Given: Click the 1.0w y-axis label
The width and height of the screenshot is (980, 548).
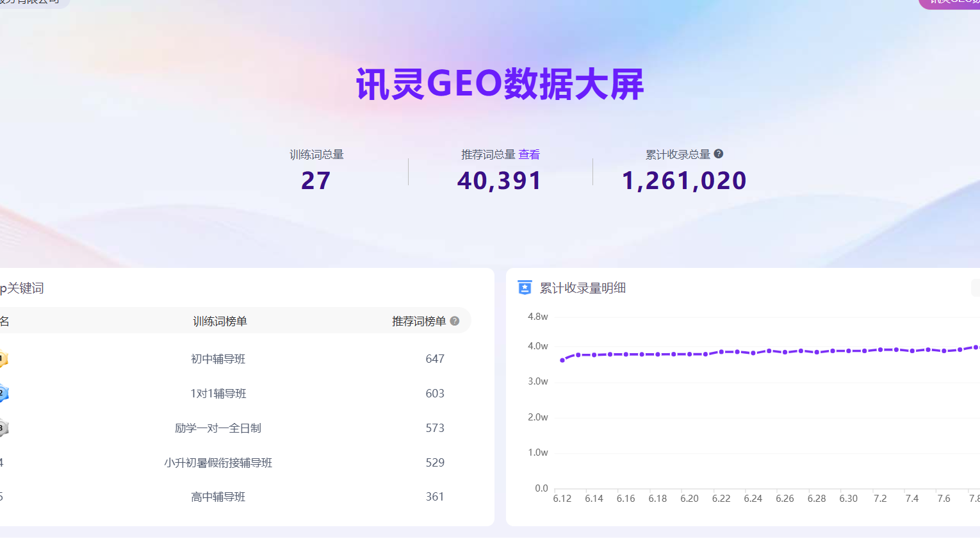Looking at the screenshot, I should coord(538,453).
